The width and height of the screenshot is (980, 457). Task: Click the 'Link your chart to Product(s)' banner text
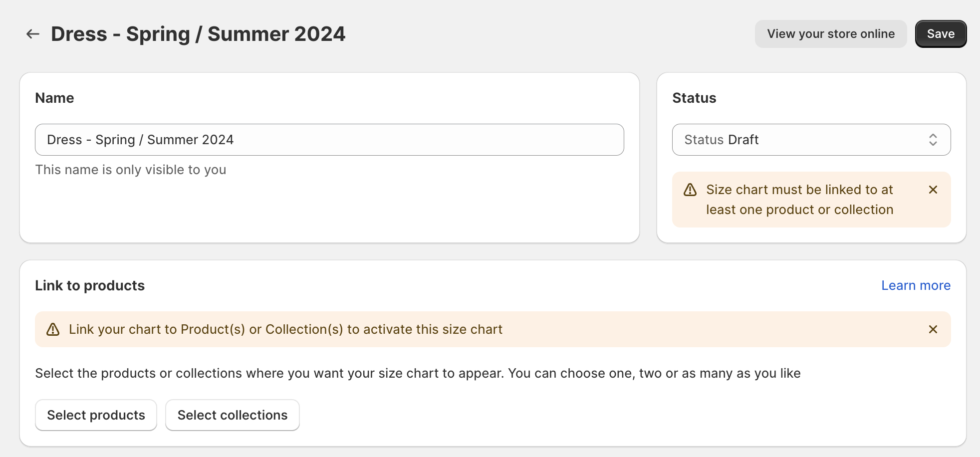click(x=285, y=329)
